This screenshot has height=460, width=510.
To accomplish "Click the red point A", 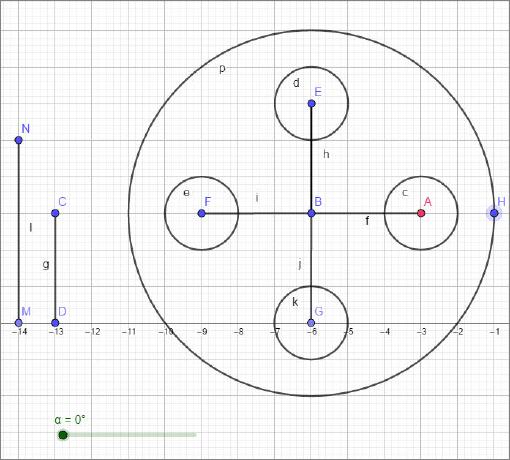I will pos(421,213).
